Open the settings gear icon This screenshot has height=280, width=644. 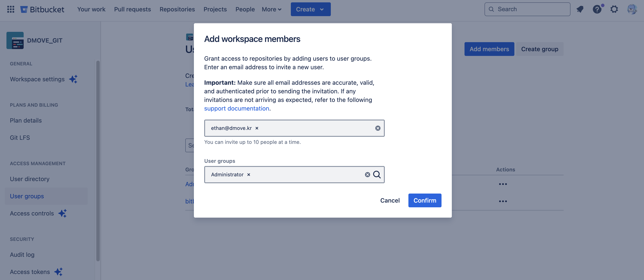pyautogui.click(x=614, y=9)
